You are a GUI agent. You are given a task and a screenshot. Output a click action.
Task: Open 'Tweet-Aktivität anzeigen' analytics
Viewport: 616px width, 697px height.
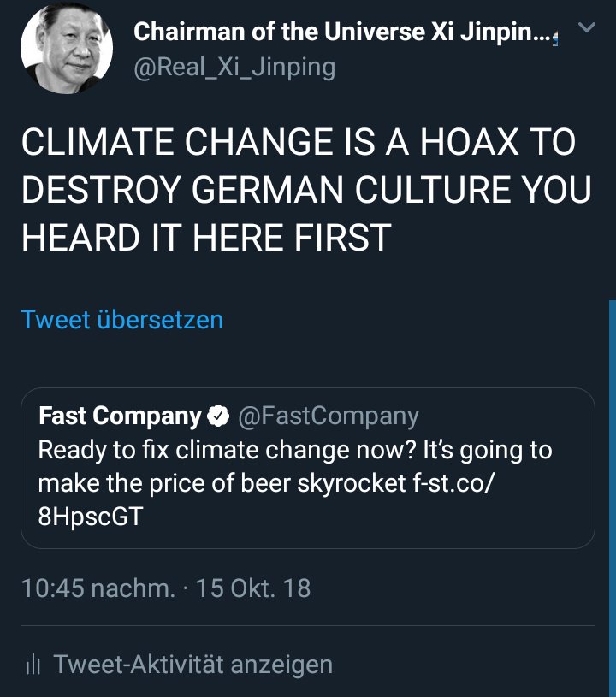click(192, 665)
